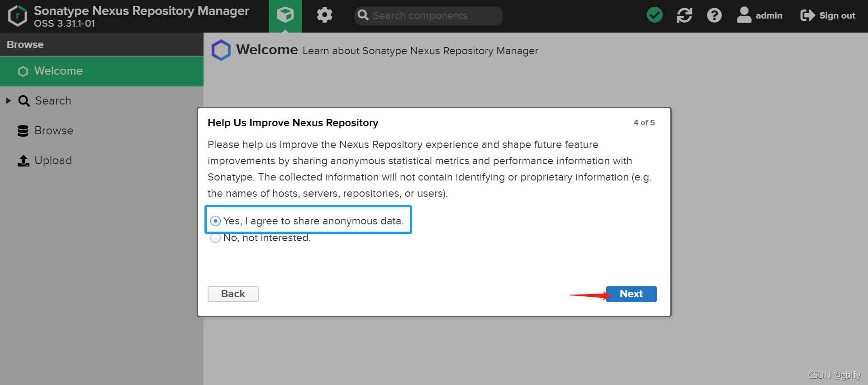Click the 'Help Us Improve Nexus Repository' title
The width and height of the screenshot is (868, 385).
click(x=293, y=123)
